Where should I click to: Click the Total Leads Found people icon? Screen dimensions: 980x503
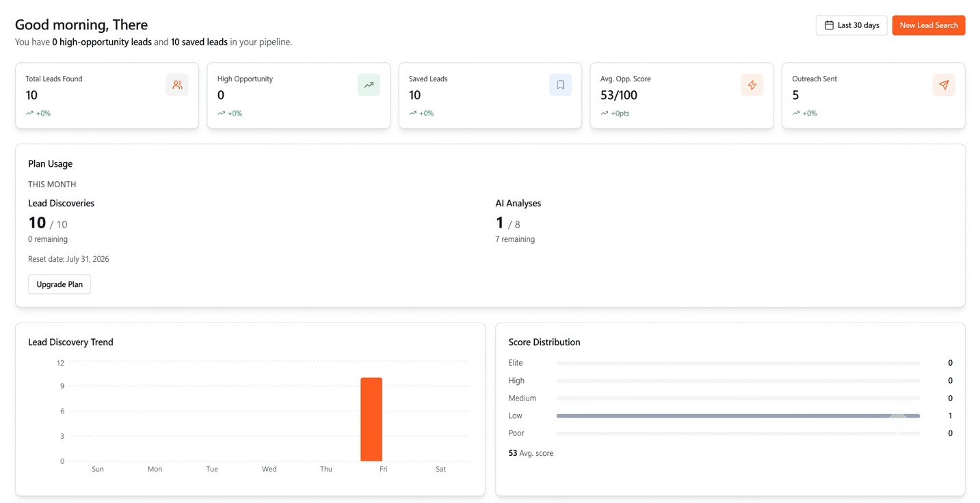(x=177, y=85)
